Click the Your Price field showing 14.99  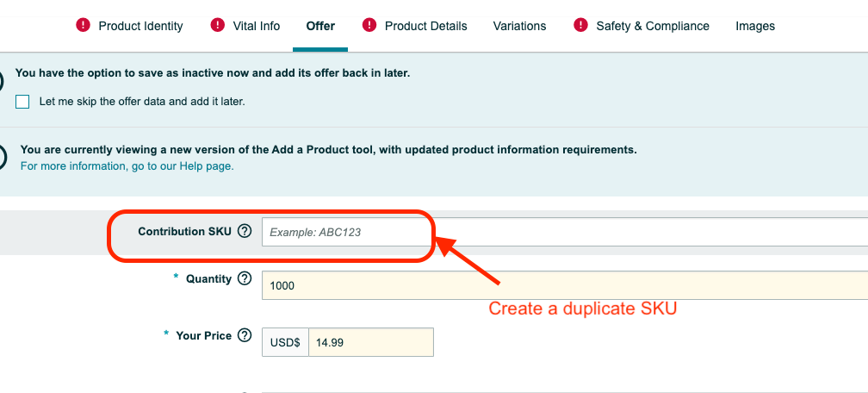(x=370, y=342)
